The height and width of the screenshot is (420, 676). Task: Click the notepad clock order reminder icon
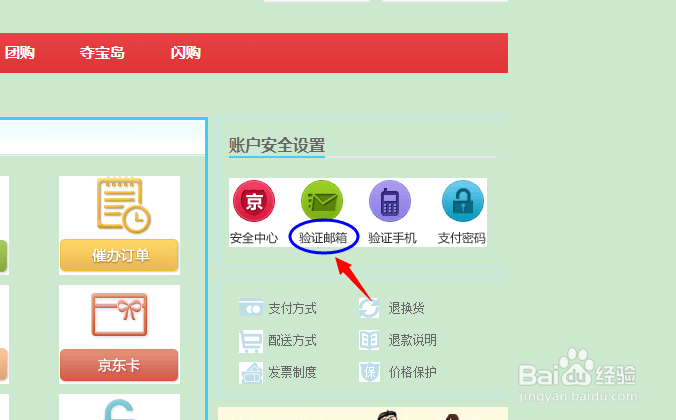click(123, 205)
